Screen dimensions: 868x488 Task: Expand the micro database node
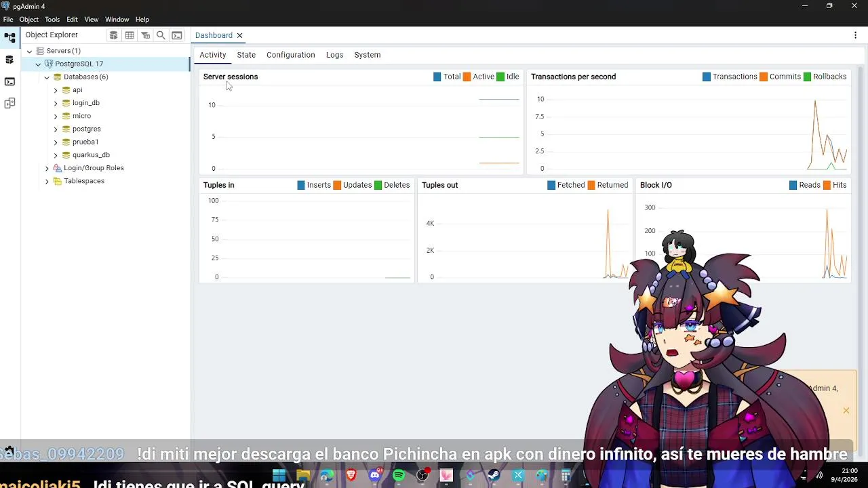click(x=56, y=116)
